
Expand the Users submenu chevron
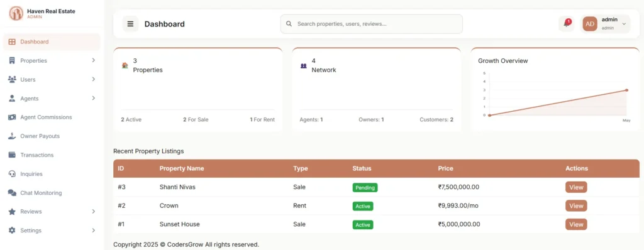94,79
